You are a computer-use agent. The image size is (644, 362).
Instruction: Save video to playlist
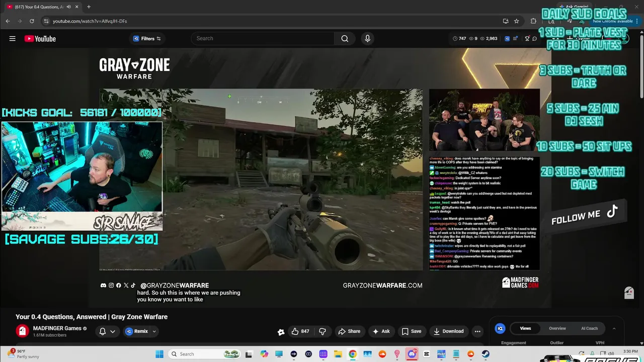click(x=412, y=331)
